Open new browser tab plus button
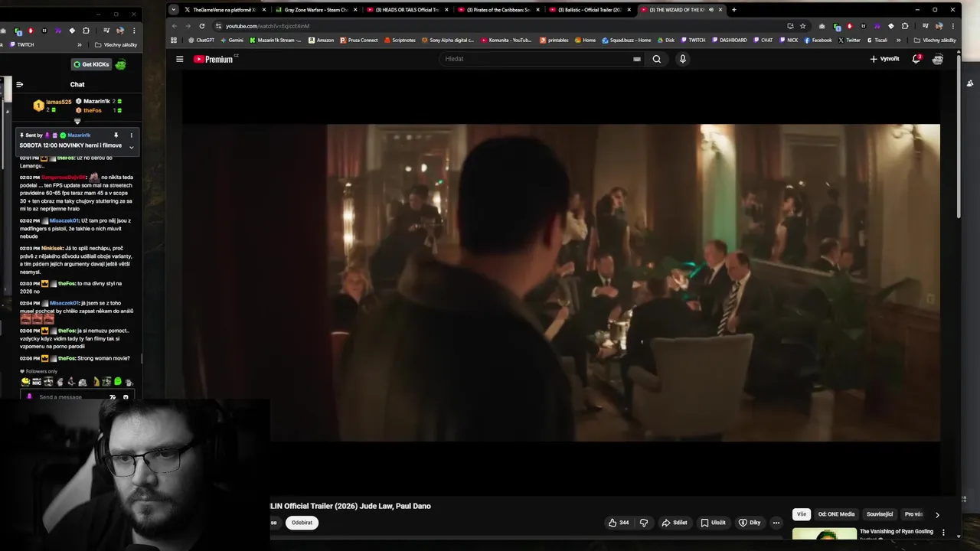980x551 pixels. [733, 10]
